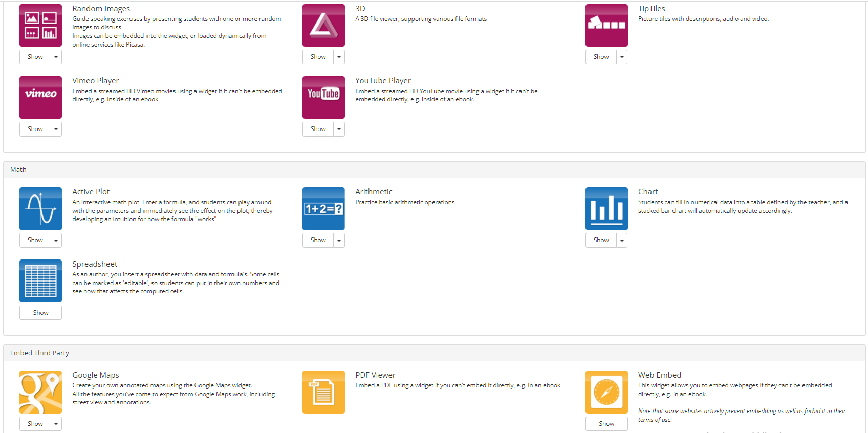
Task: Click the Math section header
Action: point(18,170)
